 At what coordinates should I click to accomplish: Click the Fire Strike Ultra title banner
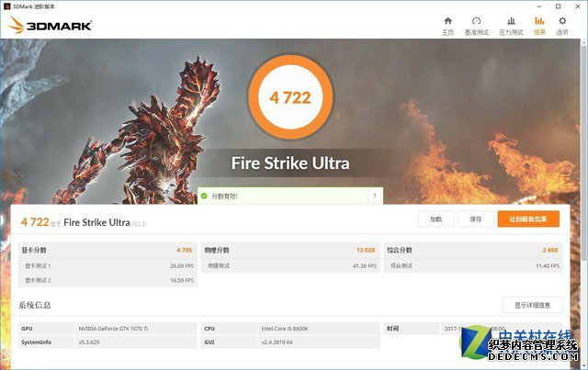290,163
